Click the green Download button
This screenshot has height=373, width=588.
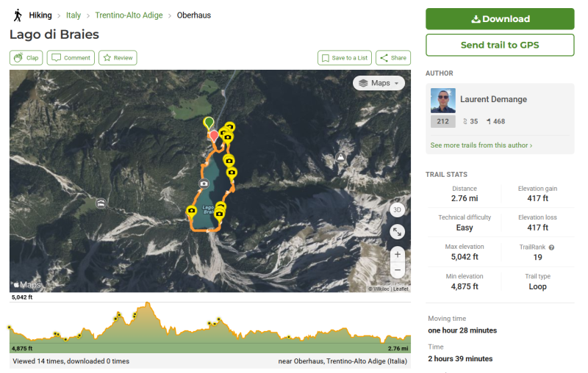click(500, 19)
